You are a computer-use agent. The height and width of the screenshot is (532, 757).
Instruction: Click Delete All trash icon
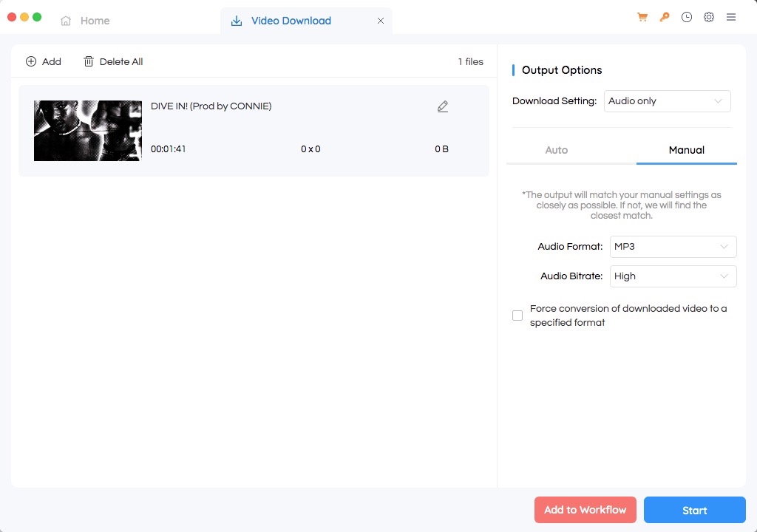(x=112, y=61)
